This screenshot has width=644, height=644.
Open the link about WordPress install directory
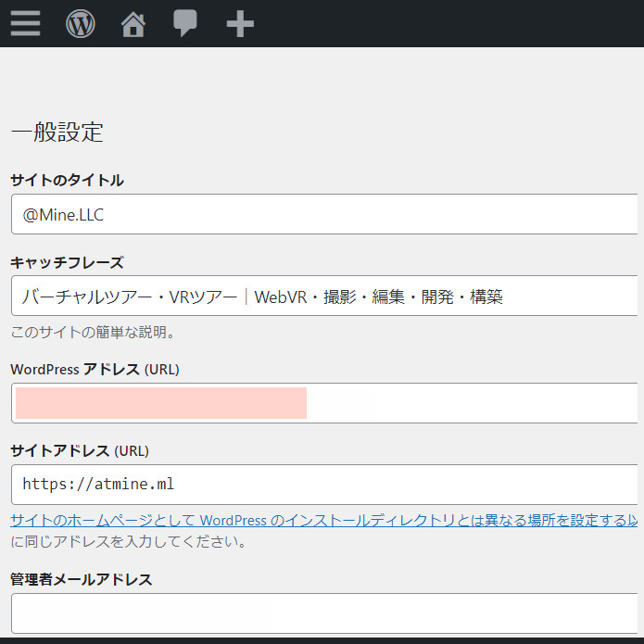click(322, 521)
